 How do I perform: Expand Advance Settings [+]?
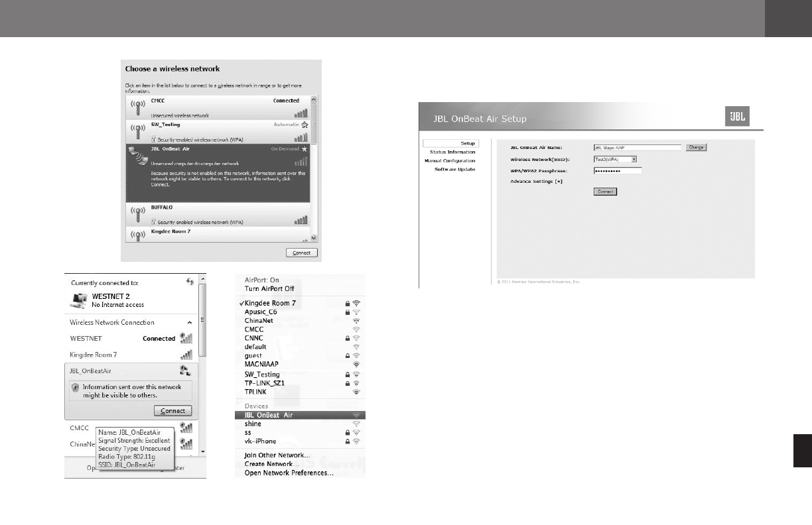click(536, 181)
